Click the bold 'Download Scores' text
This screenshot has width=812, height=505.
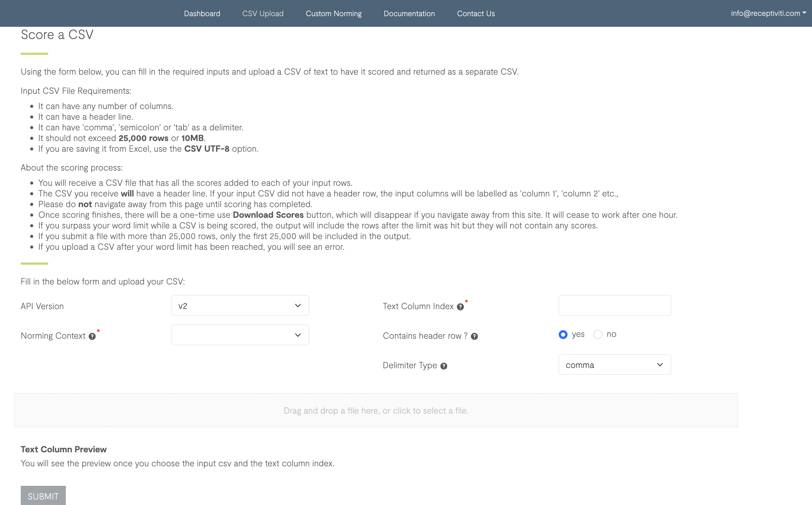(268, 215)
